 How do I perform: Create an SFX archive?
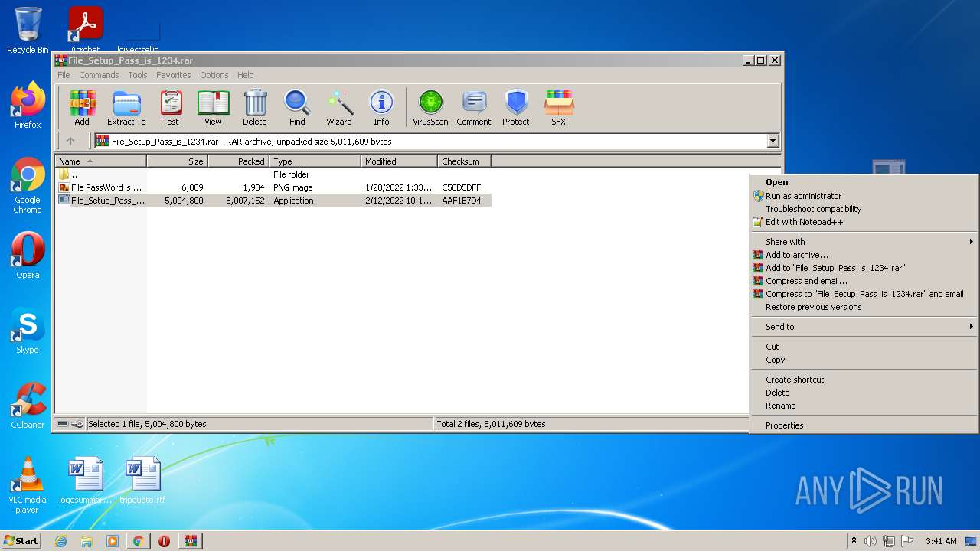(559, 108)
